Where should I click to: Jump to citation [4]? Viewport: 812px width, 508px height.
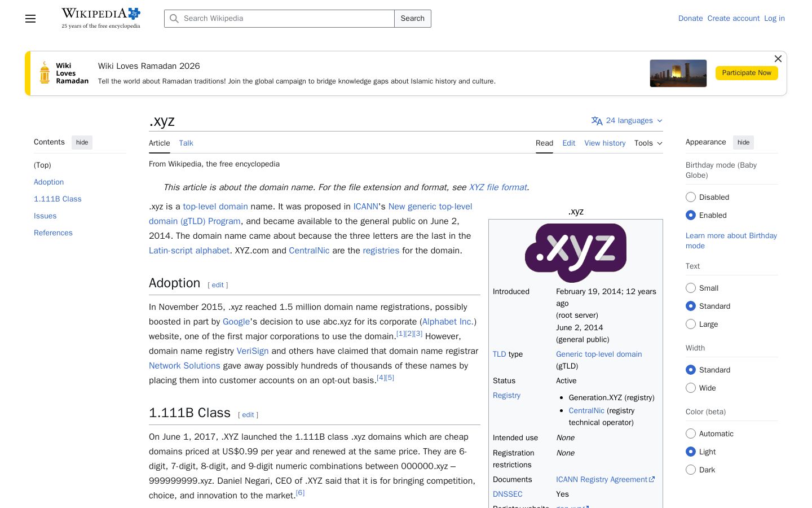(381, 378)
